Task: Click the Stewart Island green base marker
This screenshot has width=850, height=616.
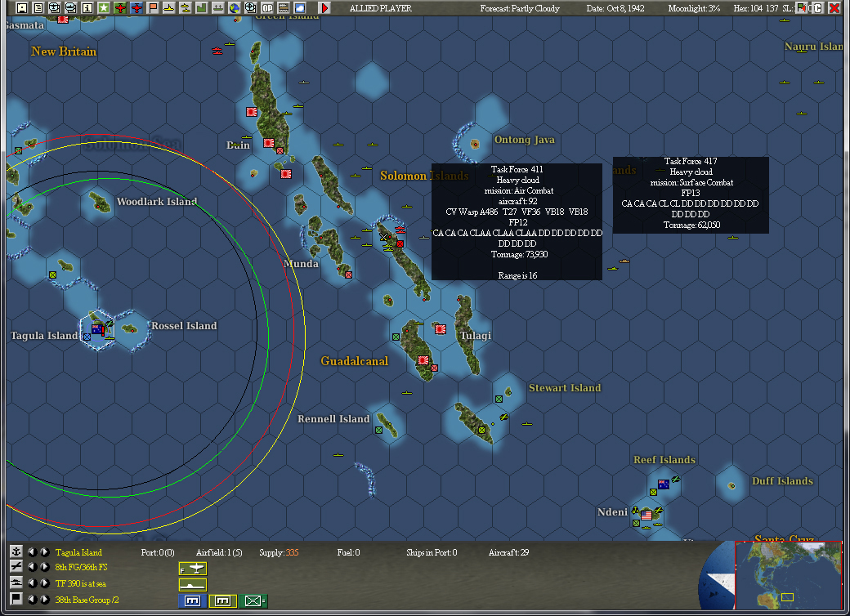Action: (499, 399)
